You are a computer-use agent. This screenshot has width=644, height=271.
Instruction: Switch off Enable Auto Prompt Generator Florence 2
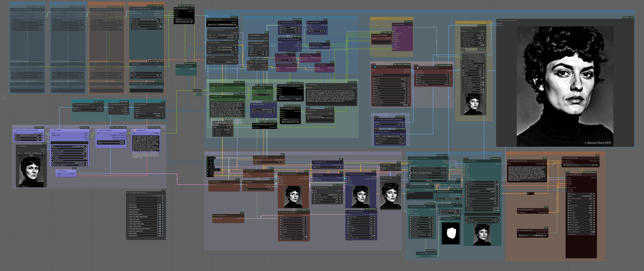[160, 229]
